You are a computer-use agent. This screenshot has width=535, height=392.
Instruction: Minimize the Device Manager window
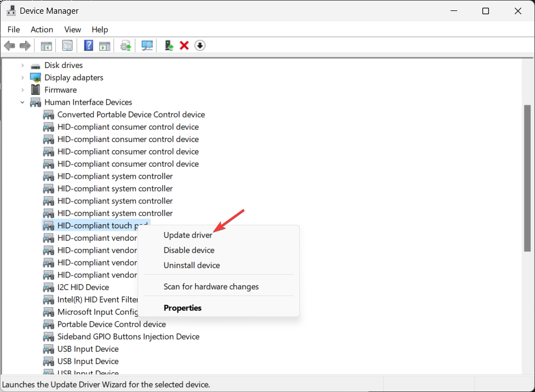click(454, 11)
